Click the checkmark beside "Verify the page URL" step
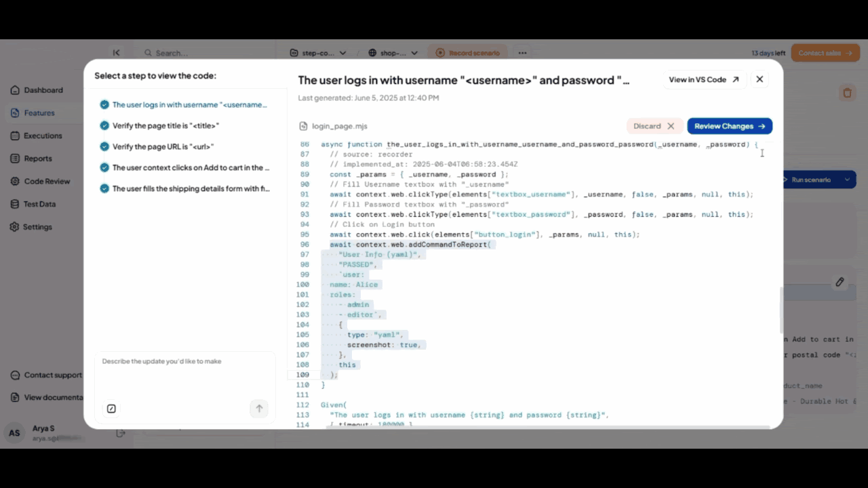 (104, 146)
